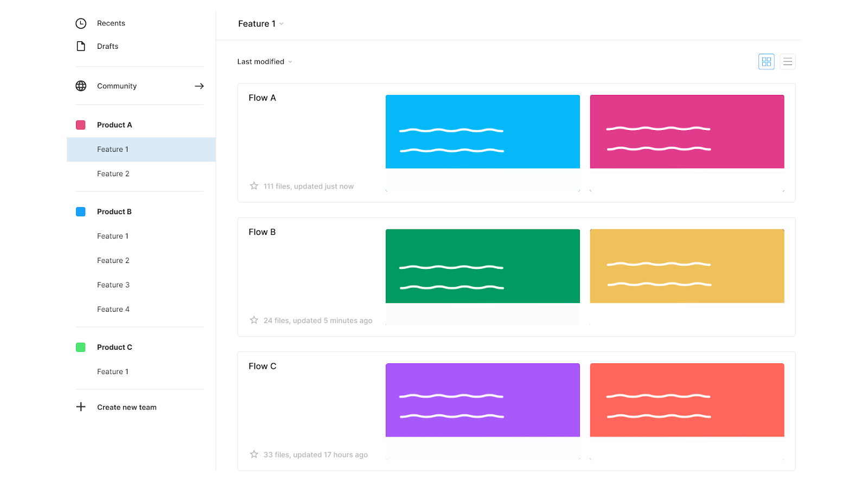Screen dimensions: 868x488
Task: Select the Product C team
Action: 114,347
